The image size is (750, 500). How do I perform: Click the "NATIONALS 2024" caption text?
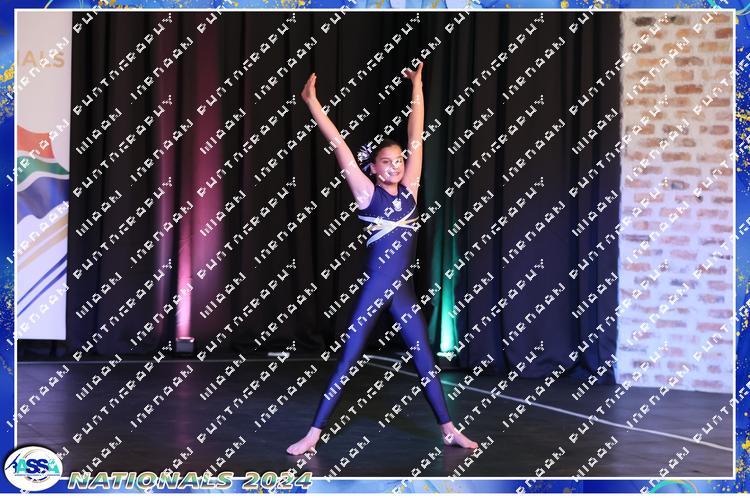(x=190, y=480)
